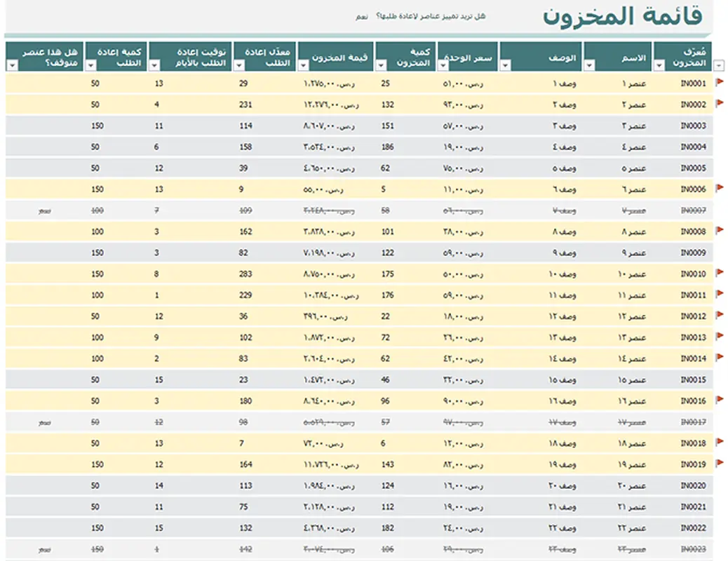Click the flag icon next to IN0002
Image resolution: width=728 pixels, height=561 pixels.
click(x=719, y=103)
